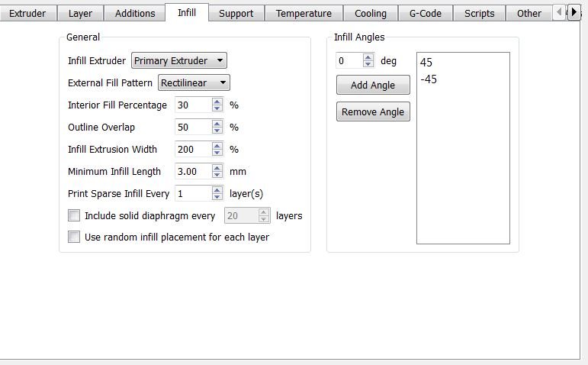Viewport: 588px width, 365px height.
Task: Select the -45 angle entry in list
Action: click(429, 79)
